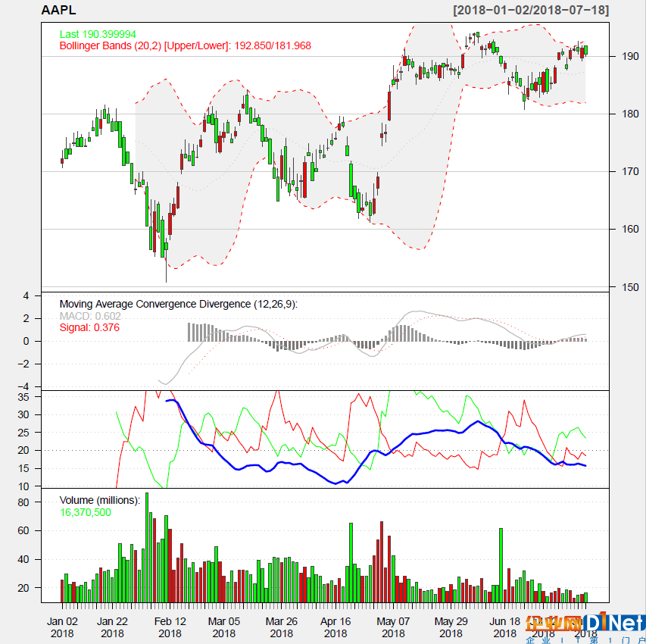
Task: Click the AAPL chart title
Action: coord(58,10)
